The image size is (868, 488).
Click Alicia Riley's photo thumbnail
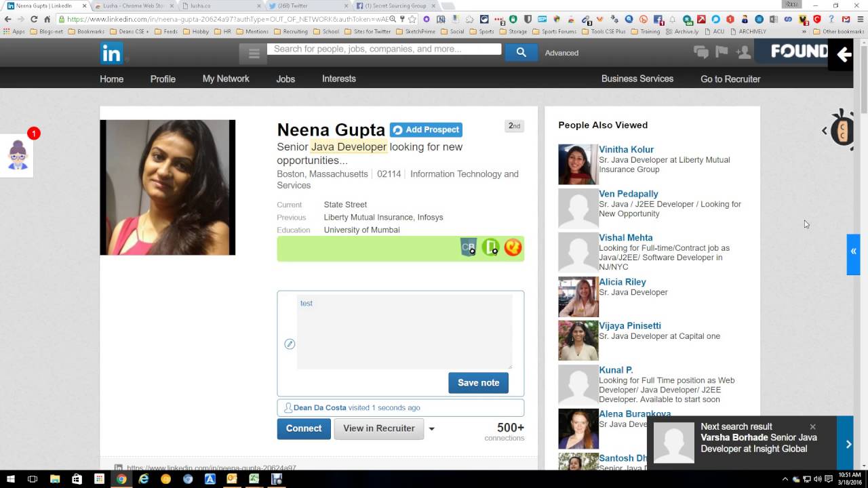[x=578, y=296]
